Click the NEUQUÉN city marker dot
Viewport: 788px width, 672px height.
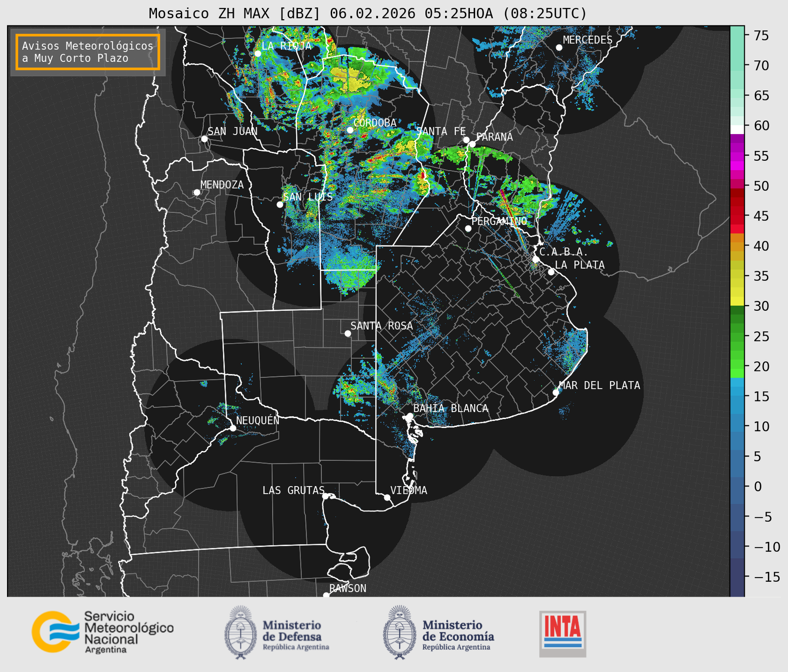point(233,428)
